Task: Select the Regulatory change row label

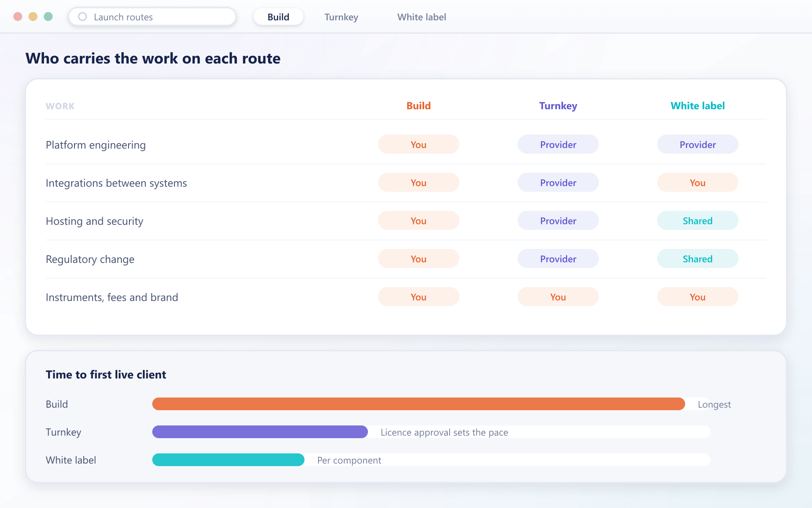Action: coord(90,260)
